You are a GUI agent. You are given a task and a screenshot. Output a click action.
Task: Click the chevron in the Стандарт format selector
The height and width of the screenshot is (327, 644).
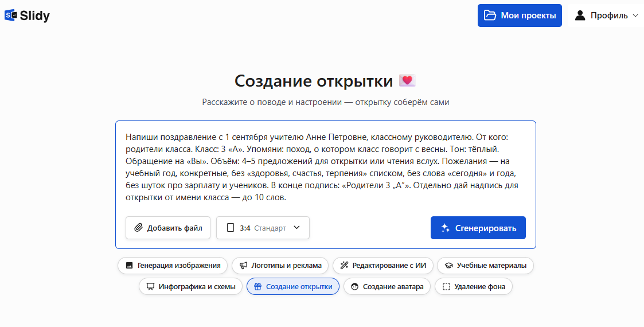(x=297, y=228)
